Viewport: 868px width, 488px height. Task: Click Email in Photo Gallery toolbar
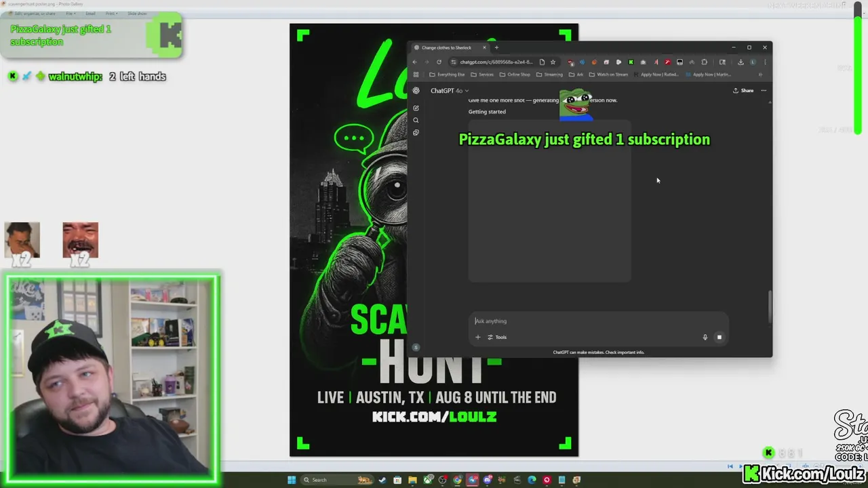[90, 14]
